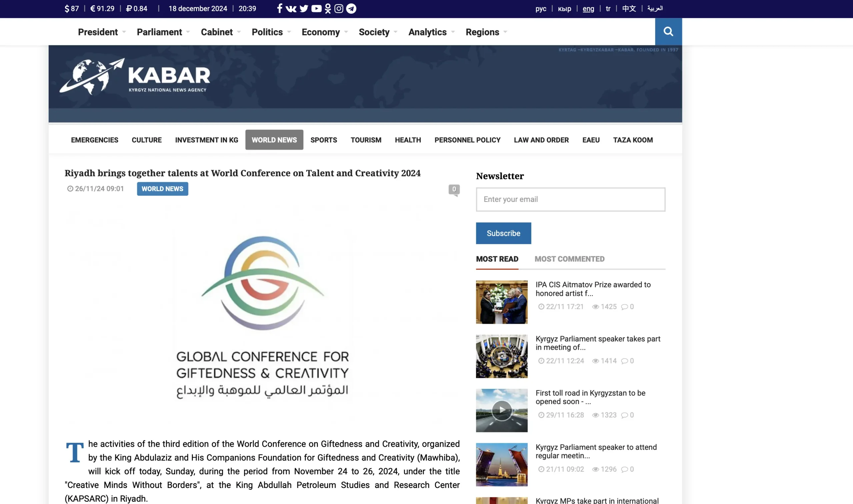Click the VK social network icon
Viewport: 853px width, 504px height.
[291, 8]
